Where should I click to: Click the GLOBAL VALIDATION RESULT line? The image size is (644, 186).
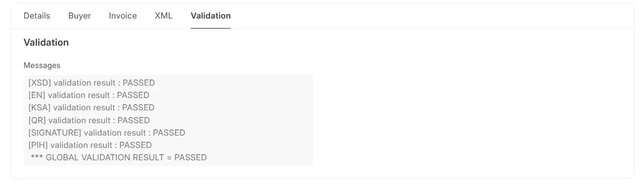tap(119, 157)
